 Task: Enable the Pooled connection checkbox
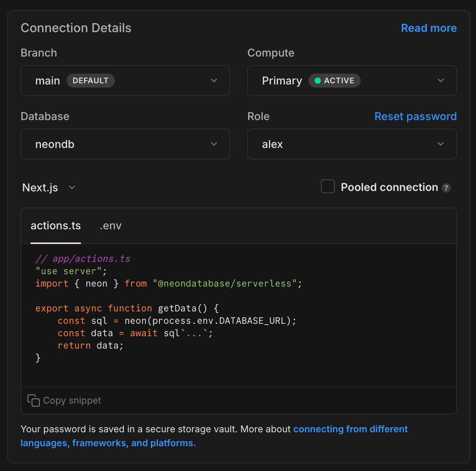327,186
